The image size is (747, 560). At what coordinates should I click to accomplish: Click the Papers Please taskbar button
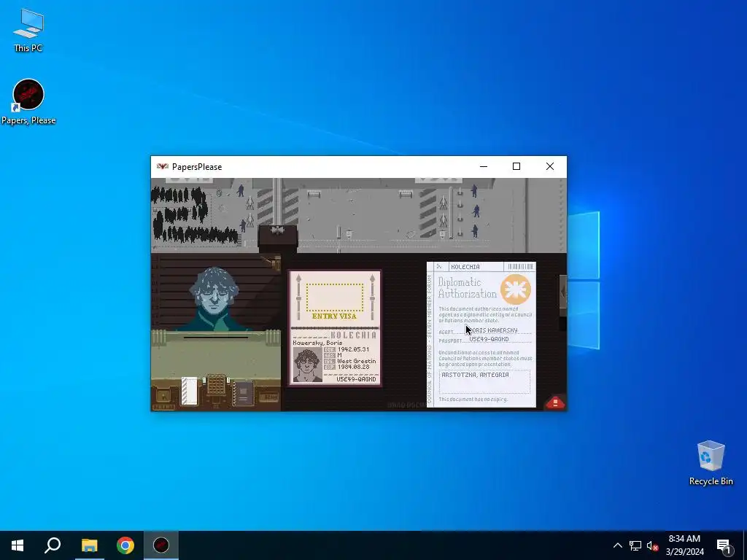point(161,545)
